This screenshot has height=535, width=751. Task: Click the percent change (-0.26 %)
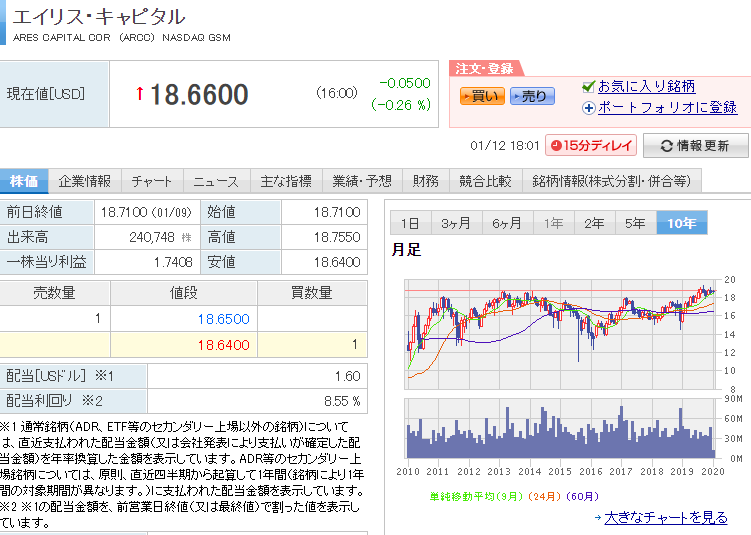pos(401,104)
